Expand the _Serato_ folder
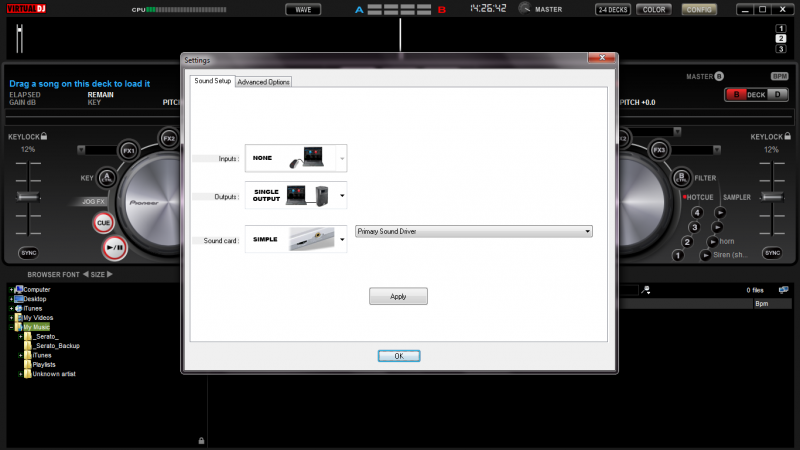Screen dimensions: 800x450 point(20,336)
